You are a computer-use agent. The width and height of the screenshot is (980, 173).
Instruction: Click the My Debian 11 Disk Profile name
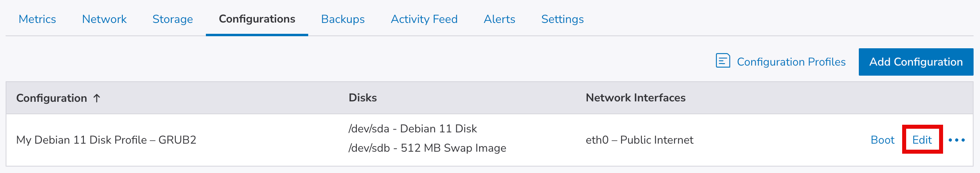pos(106,140)
